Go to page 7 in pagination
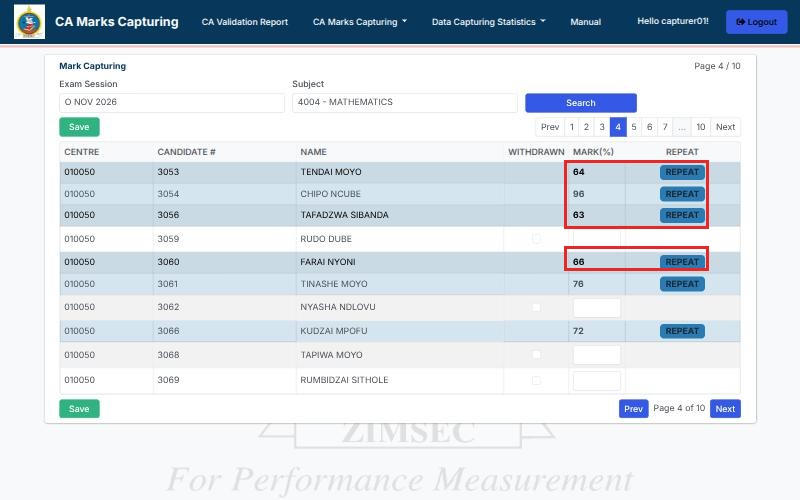 [665, 127]
